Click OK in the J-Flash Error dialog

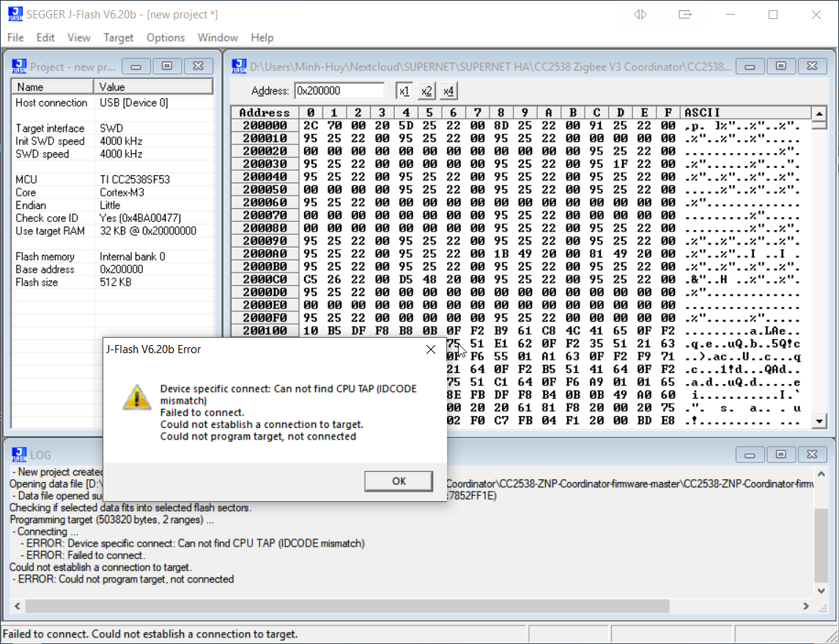coord(399,481)
